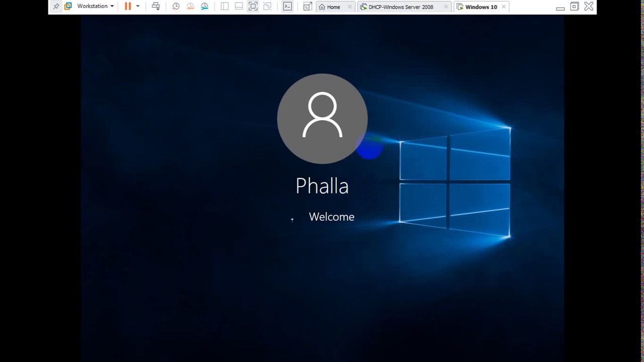Screen dimensions: 644x362
Task: Take a snapshot using the clock icon
Action: [x=176, y=7]
